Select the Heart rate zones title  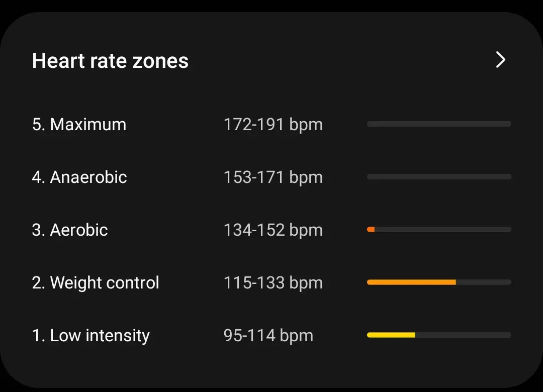110,60
